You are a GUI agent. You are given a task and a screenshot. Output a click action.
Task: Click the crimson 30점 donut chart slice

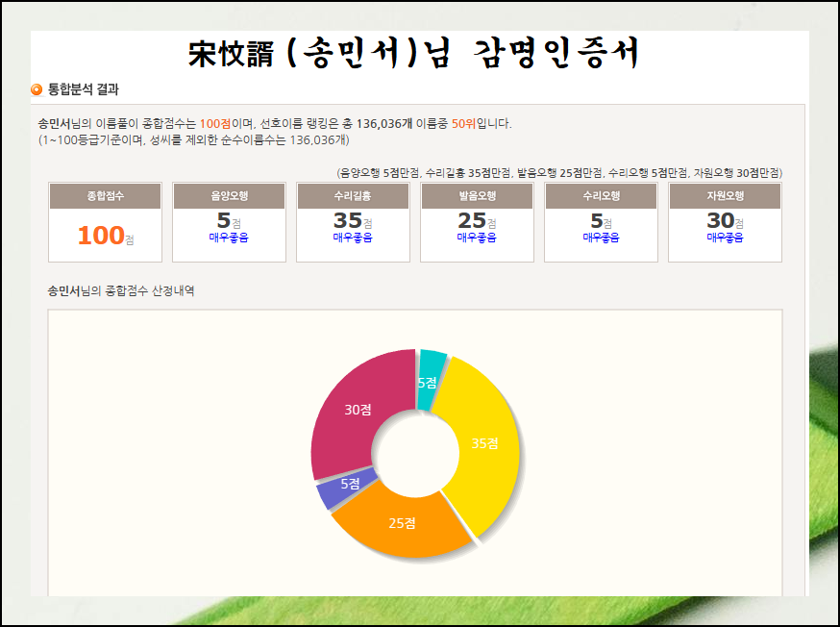358,412
